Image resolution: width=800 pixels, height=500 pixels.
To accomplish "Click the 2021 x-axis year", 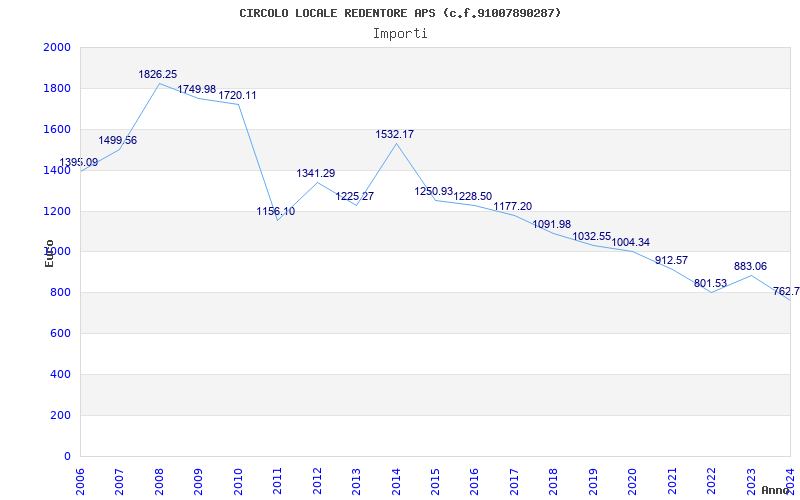I will [672, 482].
